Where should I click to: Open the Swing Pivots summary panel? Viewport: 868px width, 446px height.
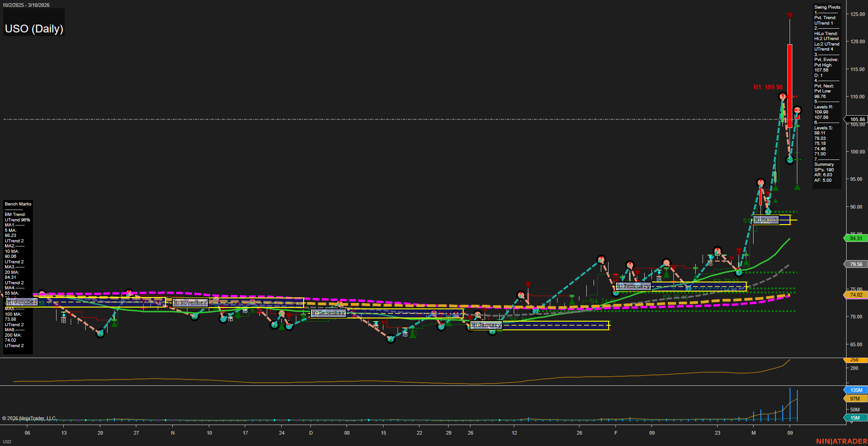826,7
